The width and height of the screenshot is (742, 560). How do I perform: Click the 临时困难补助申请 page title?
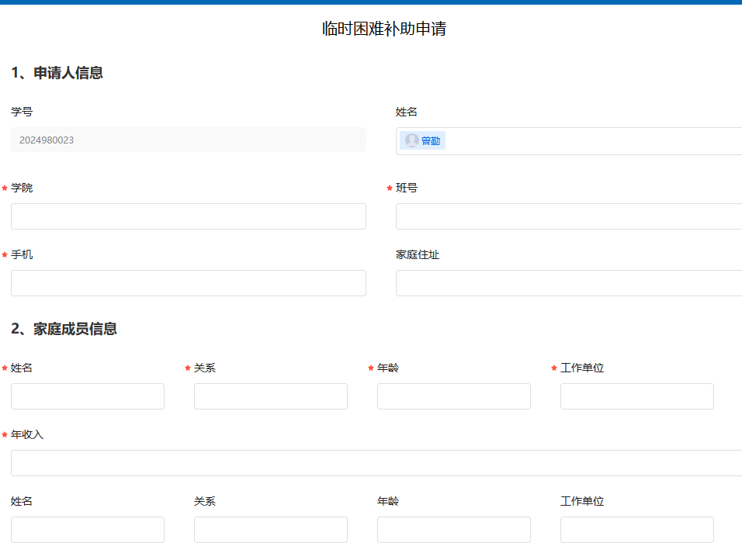tap(383, 29)
